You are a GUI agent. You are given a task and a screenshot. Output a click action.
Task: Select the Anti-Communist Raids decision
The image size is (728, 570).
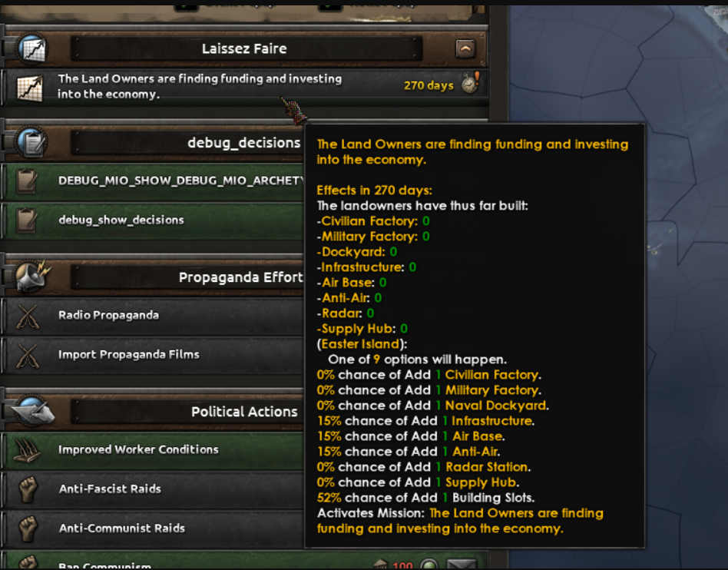tap(154, 529)
